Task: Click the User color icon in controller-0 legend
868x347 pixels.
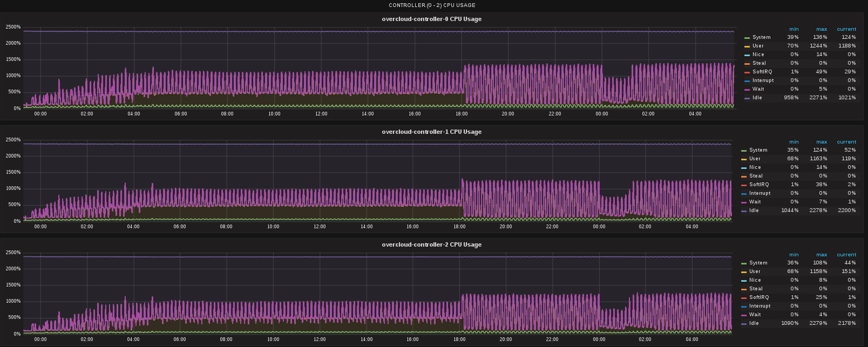Action: click(747, 46)
